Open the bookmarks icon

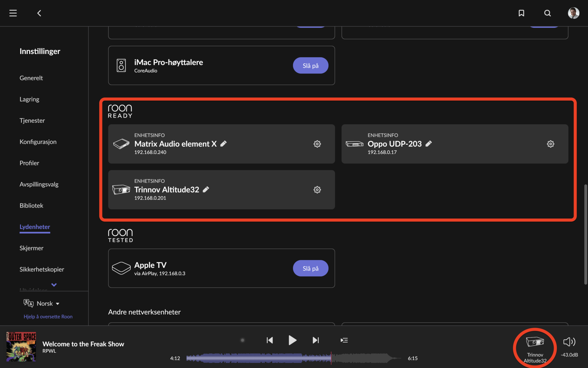(x=521, y=13)
